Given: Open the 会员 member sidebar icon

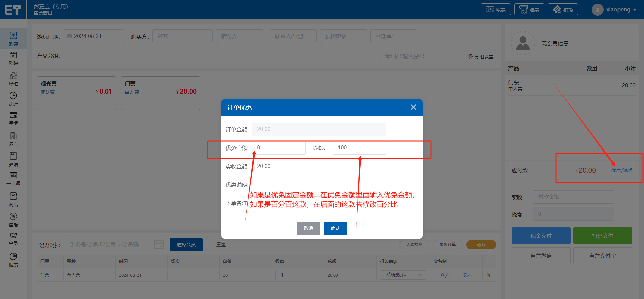Looking at the screenshot, I should click(13, 239).
